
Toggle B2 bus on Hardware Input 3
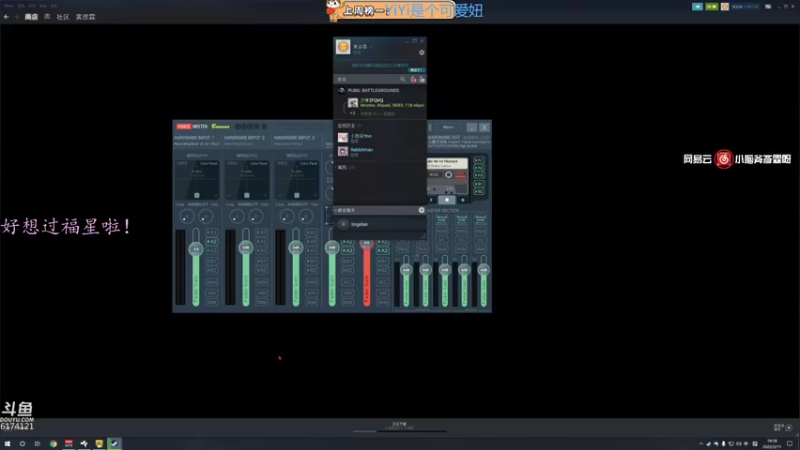pyautogui.click(x=312, y=270)
